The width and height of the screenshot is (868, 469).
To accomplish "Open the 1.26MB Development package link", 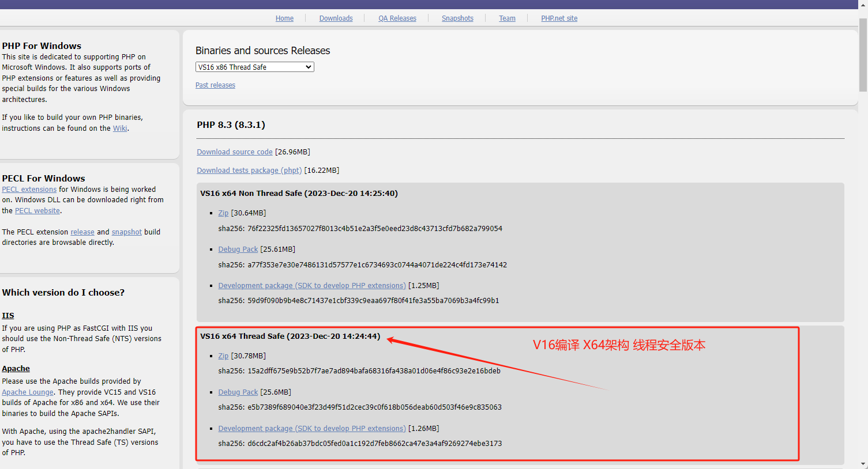I will click(x=312, y=429).
